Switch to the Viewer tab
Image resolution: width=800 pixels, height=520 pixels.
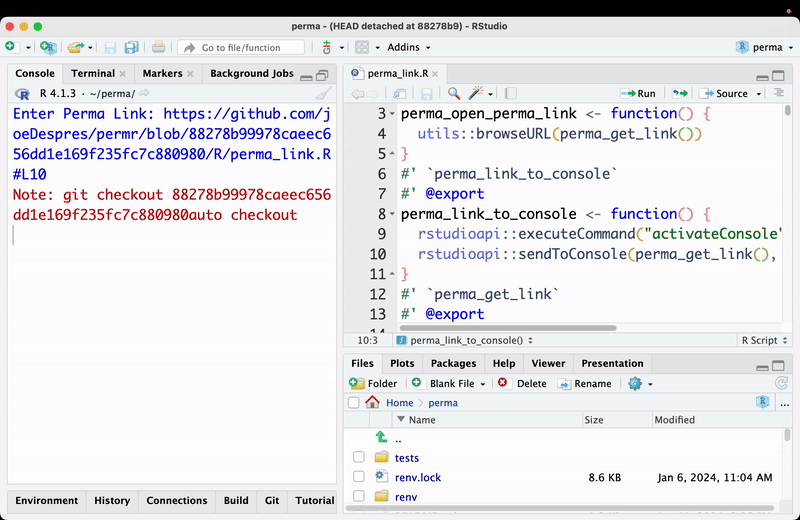[x=548, y=363]
